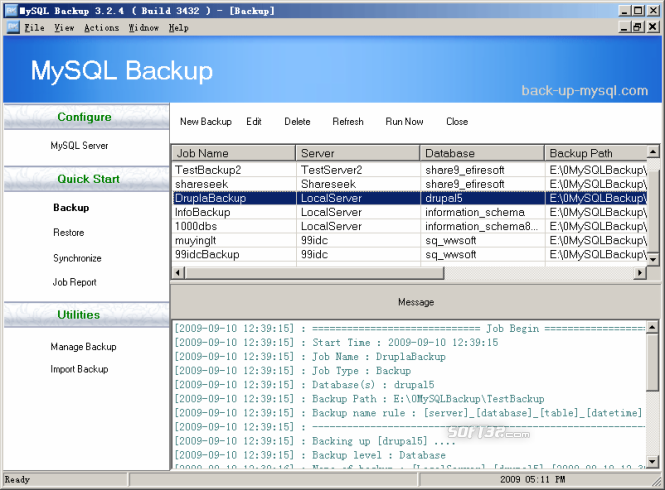Open the File menu
Image resolution: width=665 pixels, height=490 pixels.
[x=34, y=28]
